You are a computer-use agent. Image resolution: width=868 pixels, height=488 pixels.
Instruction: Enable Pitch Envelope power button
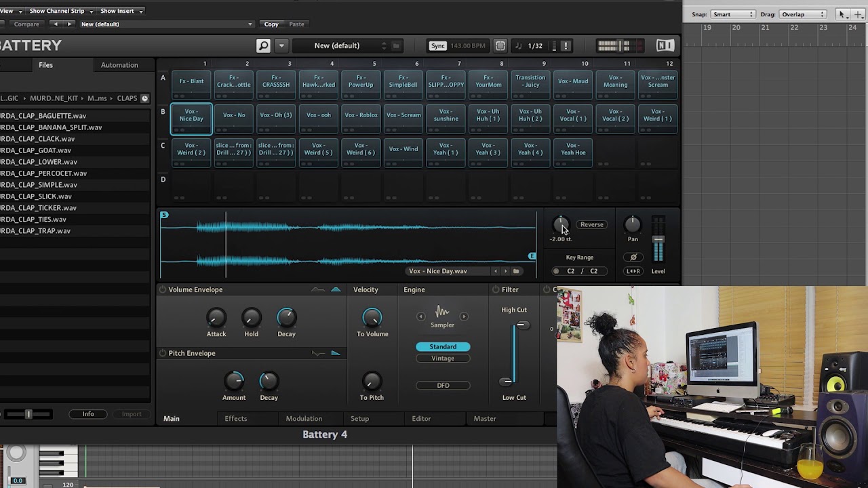tap(163, 353)
